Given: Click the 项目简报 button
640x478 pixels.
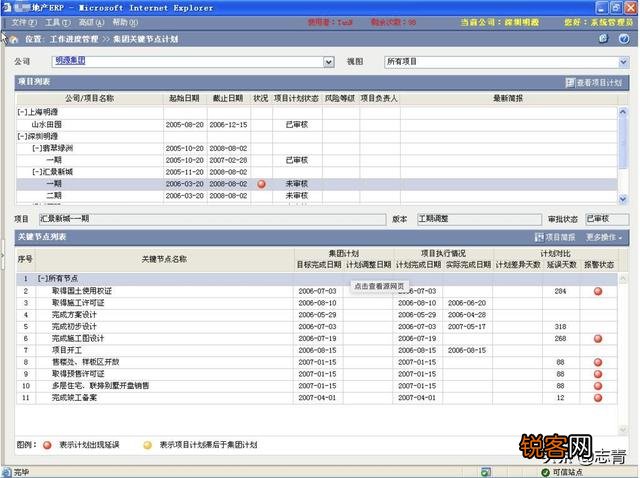Looking at the screenshot, I should point(555,237).
